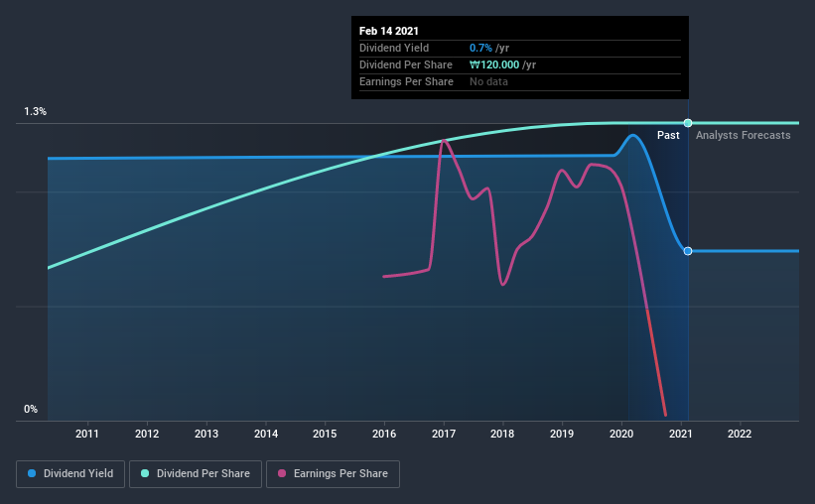Toggle the Dividend Yield legend button
This screenshot has height=504, width=815.
click(70, 474)
